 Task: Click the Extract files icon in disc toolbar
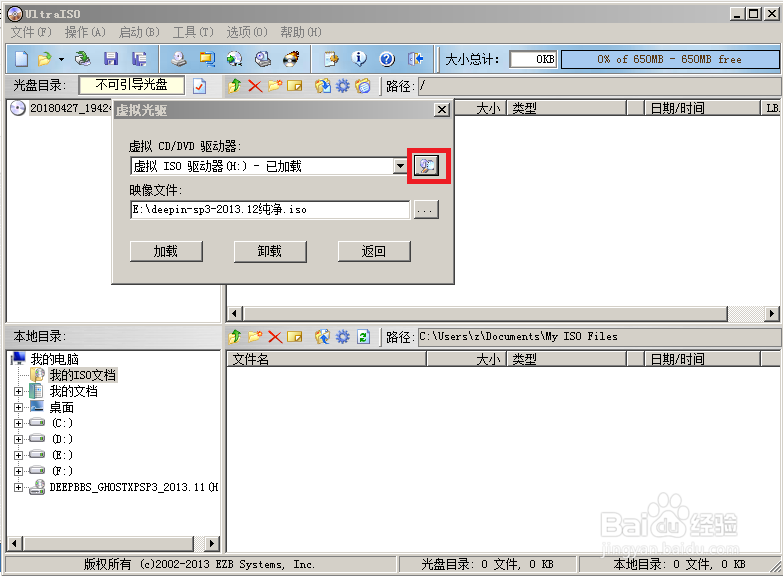[x=323, y=86]
